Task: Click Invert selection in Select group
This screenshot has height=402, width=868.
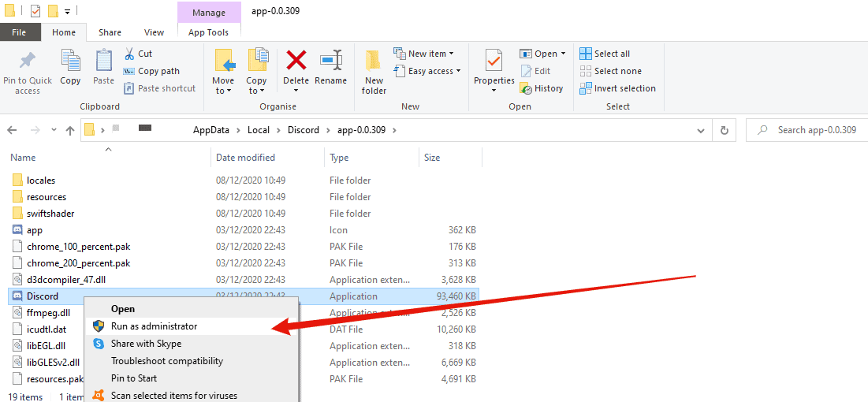Action: pyautogui.click(x=617, y=88)
